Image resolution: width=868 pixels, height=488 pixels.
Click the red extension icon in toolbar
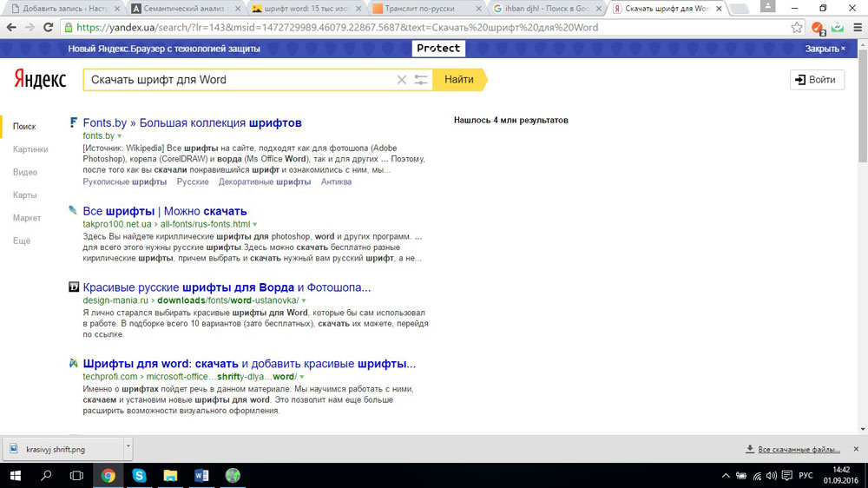[x=817, y=28]
